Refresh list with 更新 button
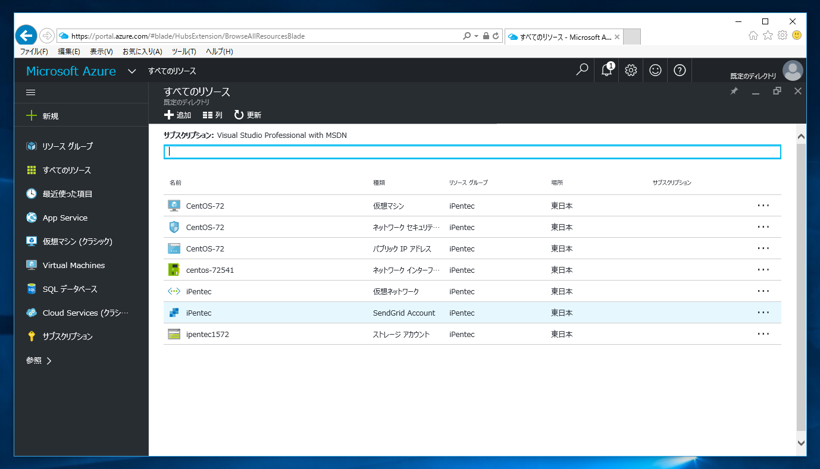This screenshot has height=469, width=820. [247, 115]
